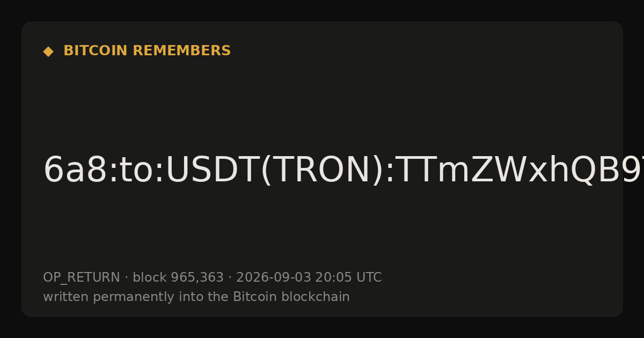This screenshot has height=338, width=644.
Task: Click the orange diamond icon
Action: pos(48,52)
